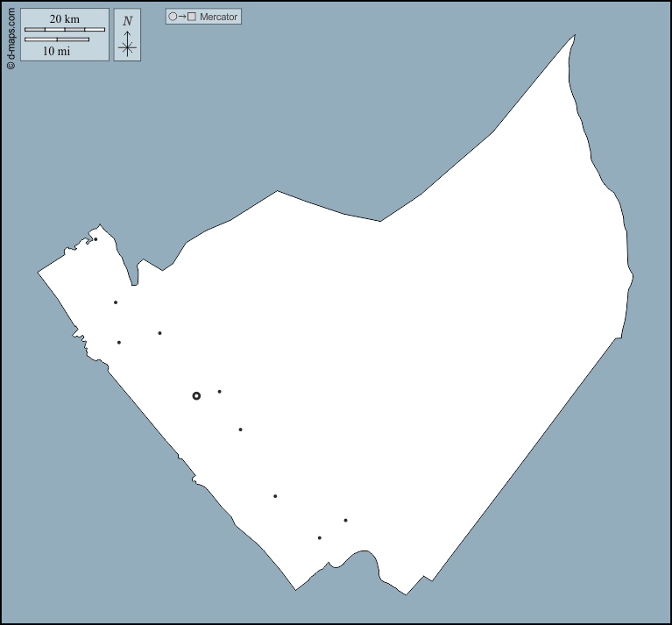Click the large ring-shaped capital city marker

pyautogui.click(x=196, y=396)
